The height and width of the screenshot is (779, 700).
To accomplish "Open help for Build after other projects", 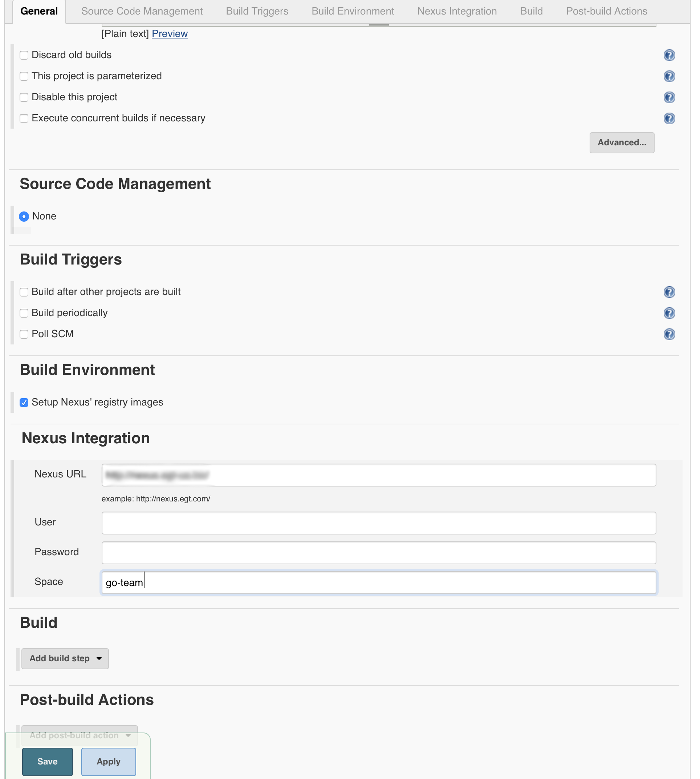I will [669, 292].
